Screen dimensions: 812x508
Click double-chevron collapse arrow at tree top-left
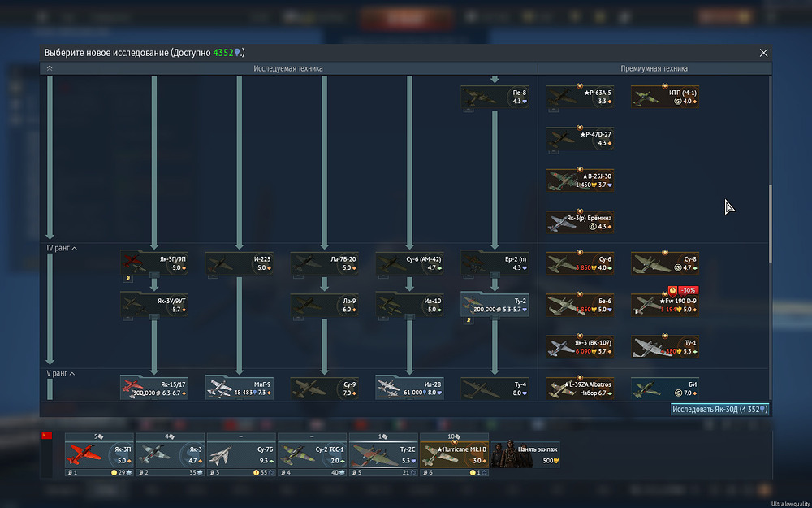pos(50,68)
